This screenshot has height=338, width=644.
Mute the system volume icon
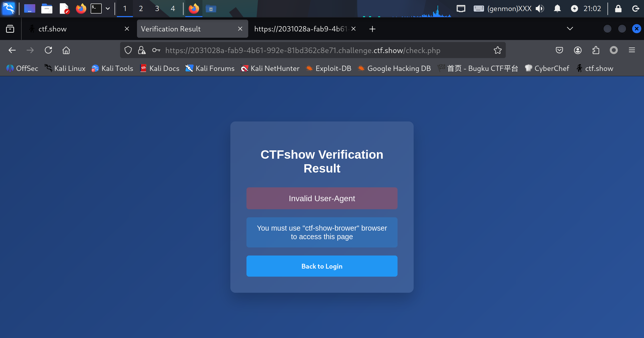[540, 9]
